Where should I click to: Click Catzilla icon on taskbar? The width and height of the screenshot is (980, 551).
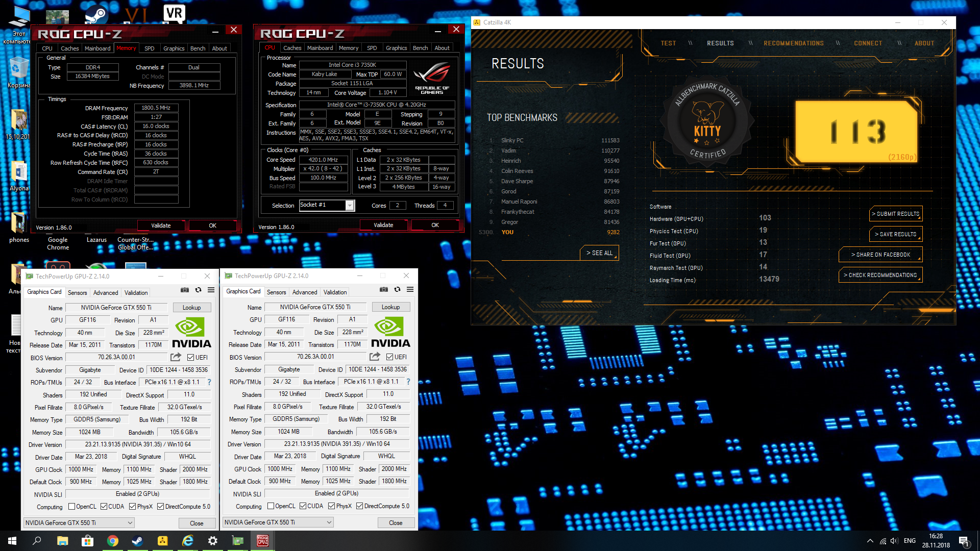click(162, 541)
